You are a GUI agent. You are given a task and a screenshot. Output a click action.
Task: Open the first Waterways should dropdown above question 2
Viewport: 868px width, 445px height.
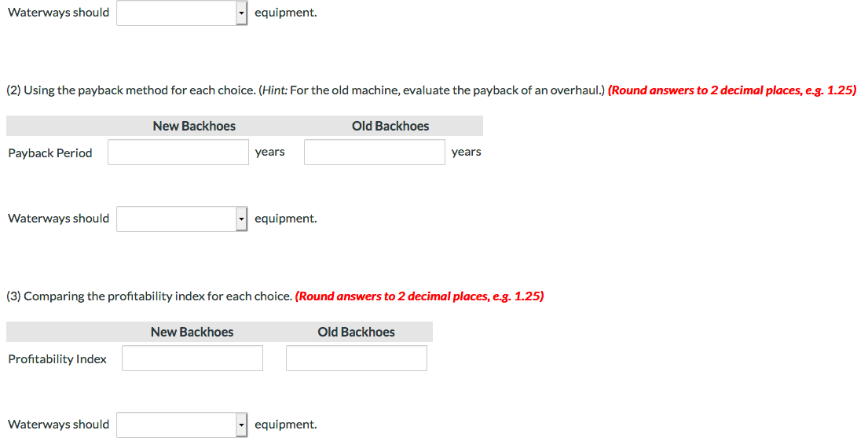pos(181,13)
